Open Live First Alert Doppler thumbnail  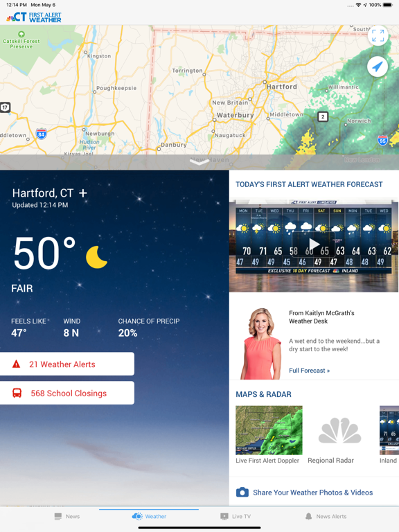coord(269,430)
